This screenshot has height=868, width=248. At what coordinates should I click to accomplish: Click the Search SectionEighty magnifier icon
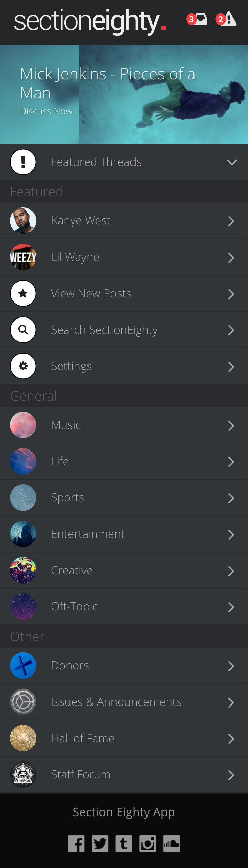23,330
